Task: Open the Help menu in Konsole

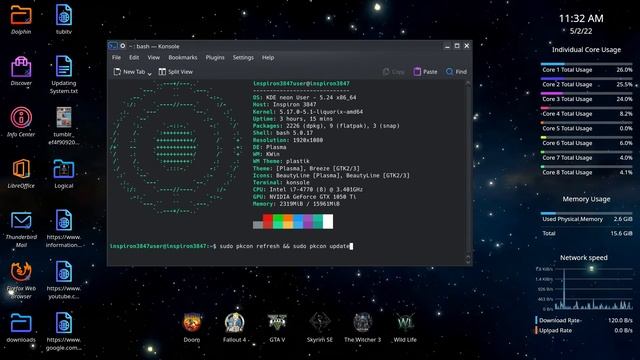Action: (x=268, y=58)
